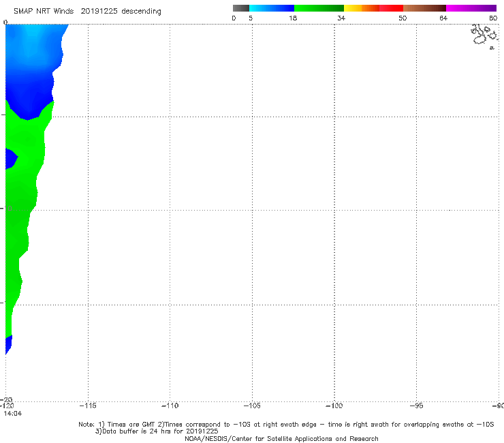Viewport: 504px width, 443px height.
Task: Click the "NOAA/NESDIS/Center for Satellite Applications and Research" credit
Action: tap(281, 439)
